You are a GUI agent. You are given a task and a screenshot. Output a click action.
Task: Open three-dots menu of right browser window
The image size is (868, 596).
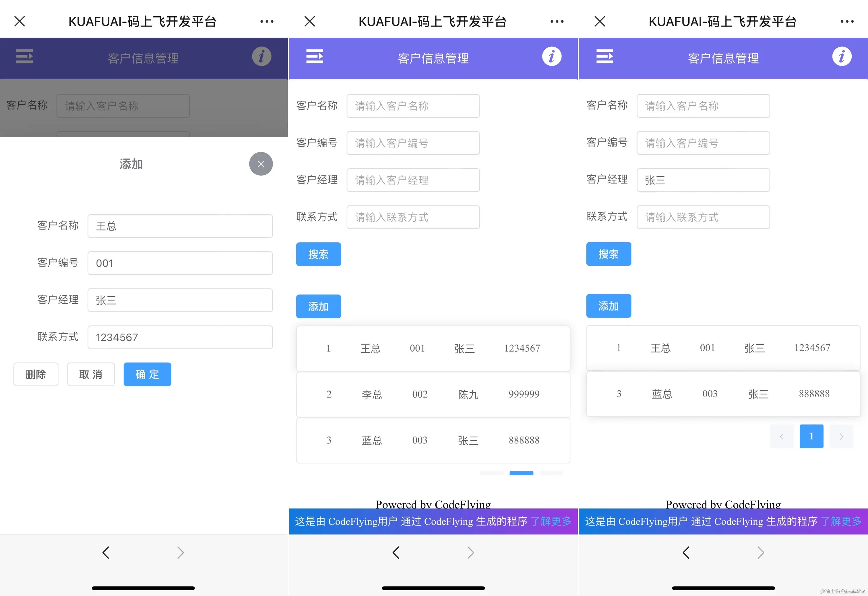click(x=847, y=22)
